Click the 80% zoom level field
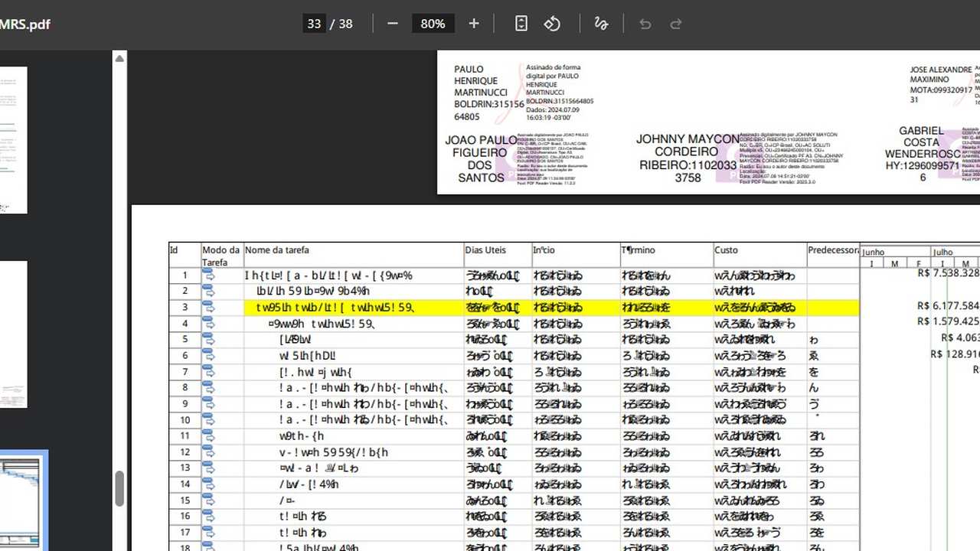Viewport: 980px width, 551px height. click(433, 24)
